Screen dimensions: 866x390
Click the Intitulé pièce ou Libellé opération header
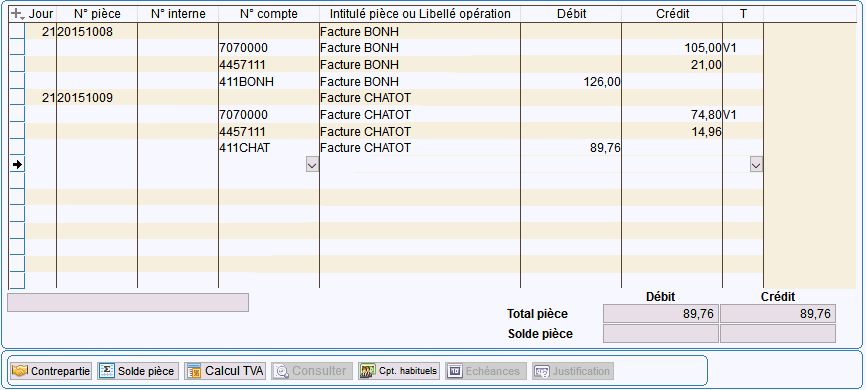[420, 14]
